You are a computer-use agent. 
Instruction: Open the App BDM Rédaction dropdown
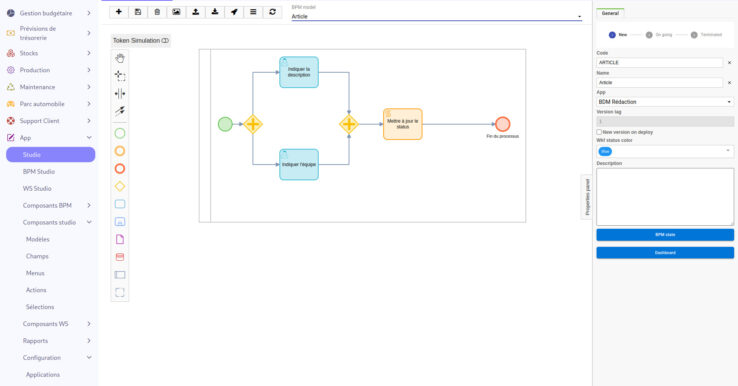click(665, 102)
